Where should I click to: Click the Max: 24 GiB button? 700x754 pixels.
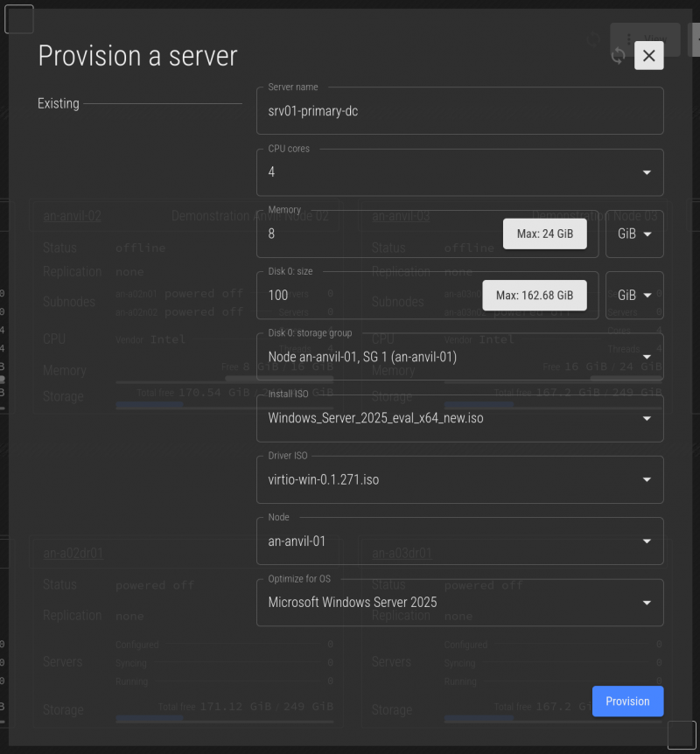544,234
